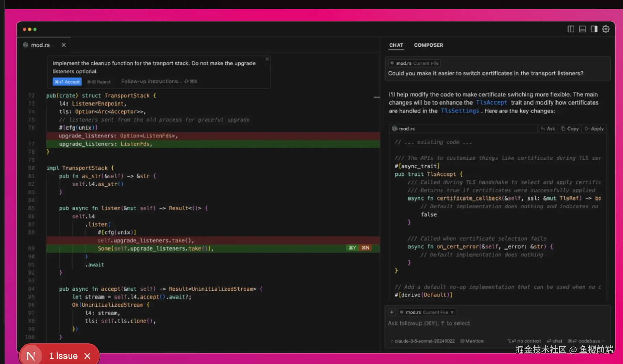Copy the suggested code block
The image size is (623, 364).
click(x=570, y=129)
